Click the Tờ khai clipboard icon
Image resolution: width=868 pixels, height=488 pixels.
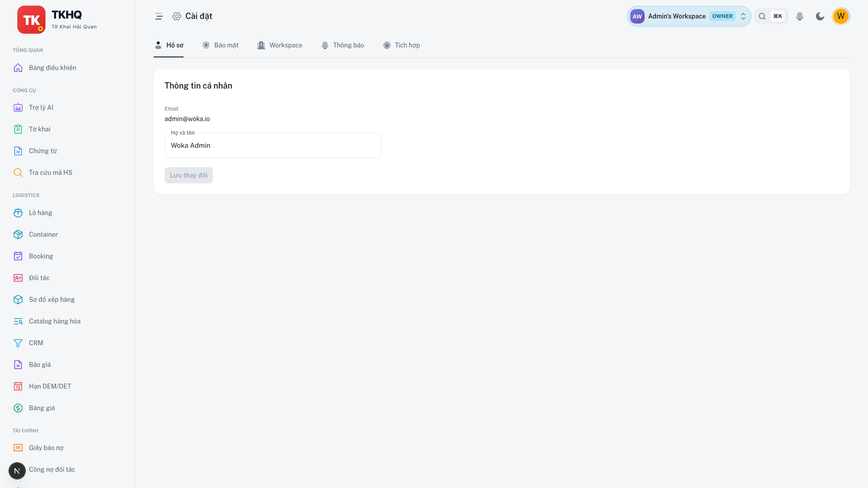18,129
